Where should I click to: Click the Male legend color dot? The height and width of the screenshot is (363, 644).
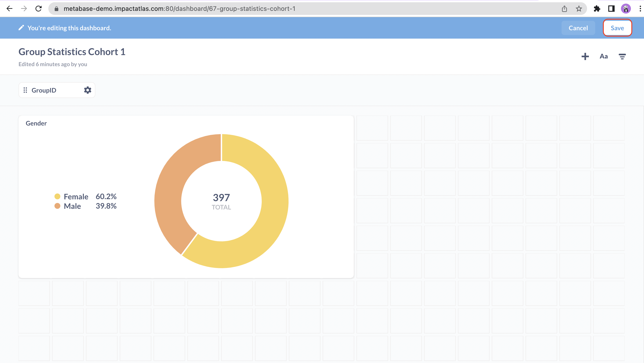pyautogui.click(x=57, y=206)
